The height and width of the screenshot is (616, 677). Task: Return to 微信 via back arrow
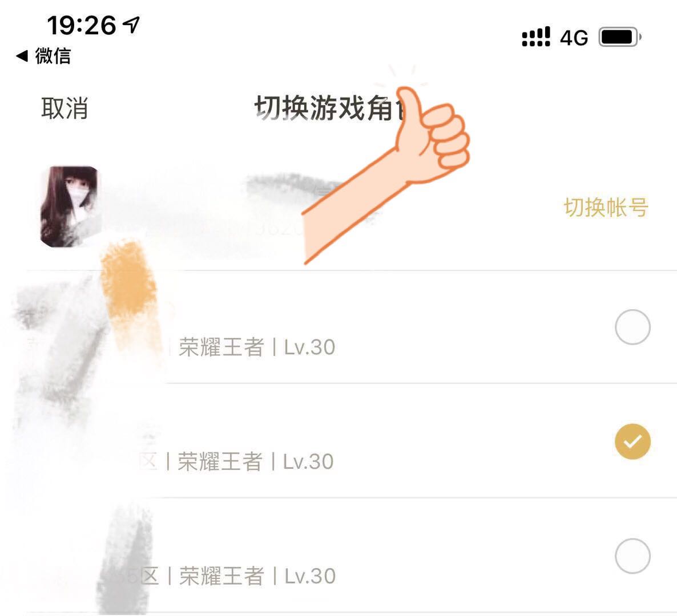[22, 56]
